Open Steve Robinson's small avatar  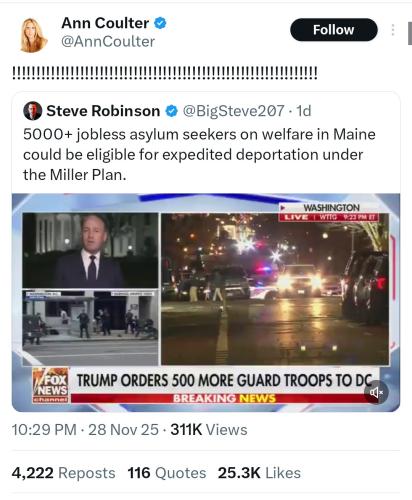[32, 111]
